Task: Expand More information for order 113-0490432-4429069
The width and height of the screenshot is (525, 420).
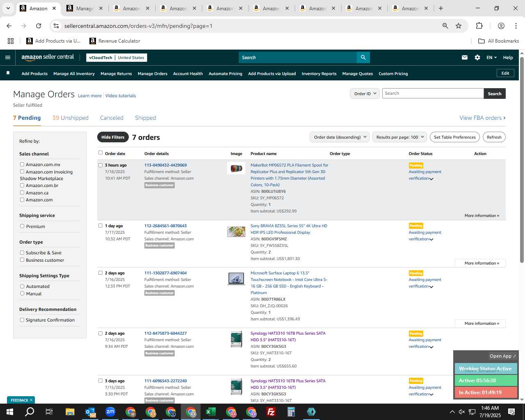Action: tap(482, 216)
